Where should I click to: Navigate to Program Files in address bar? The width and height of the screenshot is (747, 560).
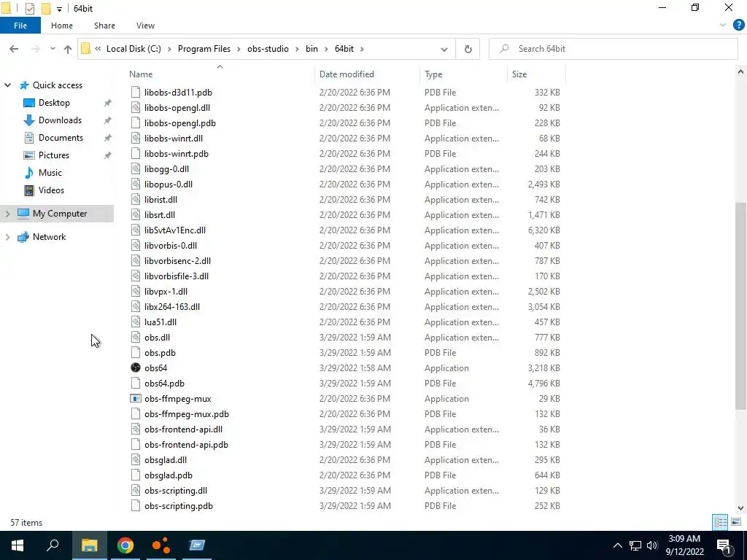pos(204,49)
